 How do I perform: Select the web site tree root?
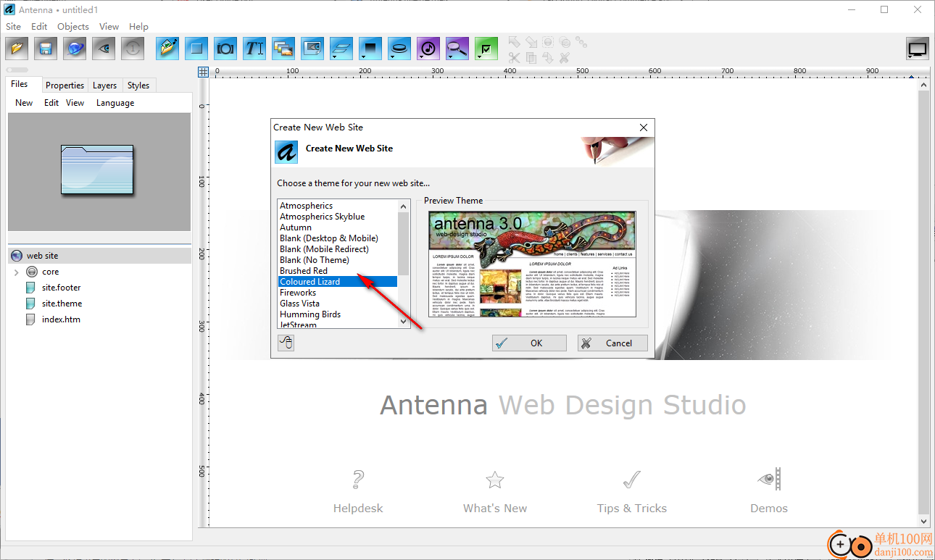tap(100, 256)
